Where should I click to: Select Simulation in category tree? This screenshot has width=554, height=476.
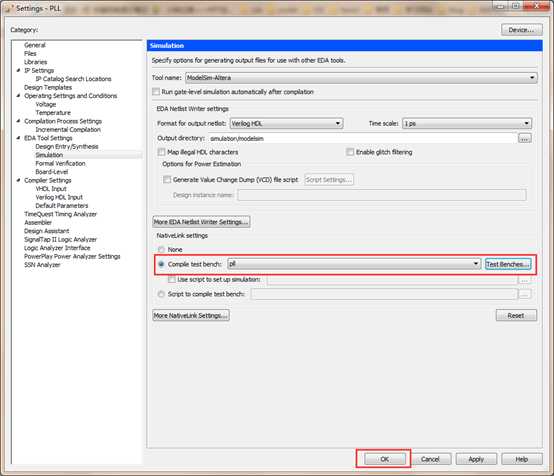point(49,155)
